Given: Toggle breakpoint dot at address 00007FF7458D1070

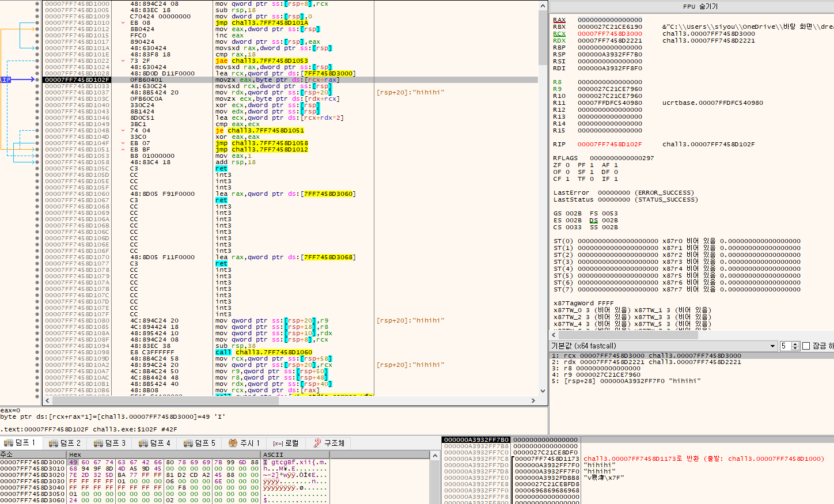Looking at the screenshot, I should click(x=37, y=257).
